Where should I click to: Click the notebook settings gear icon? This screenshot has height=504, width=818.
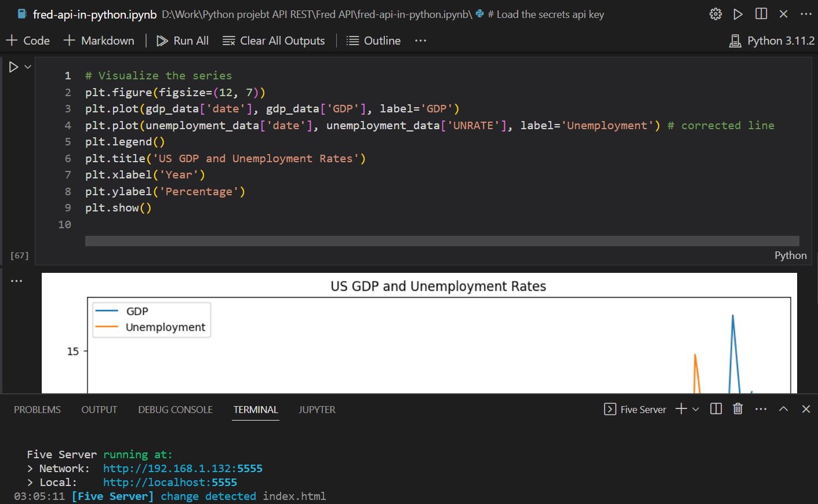tap(715, 14)
